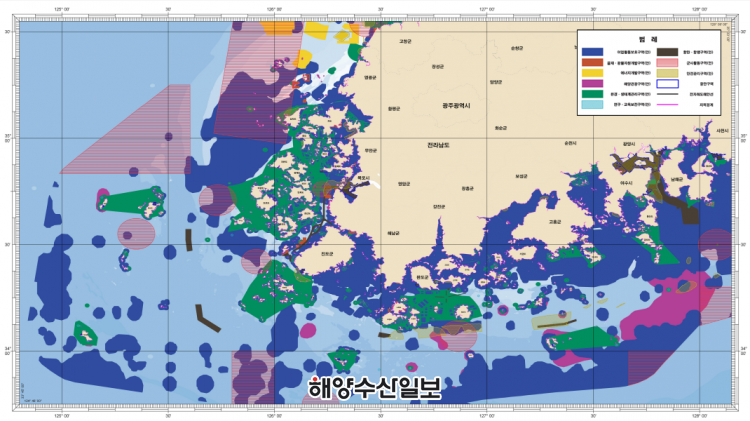Select the 고창군 label on the map
The height and width of the screenshot is (421, 750).
(405, 42)
